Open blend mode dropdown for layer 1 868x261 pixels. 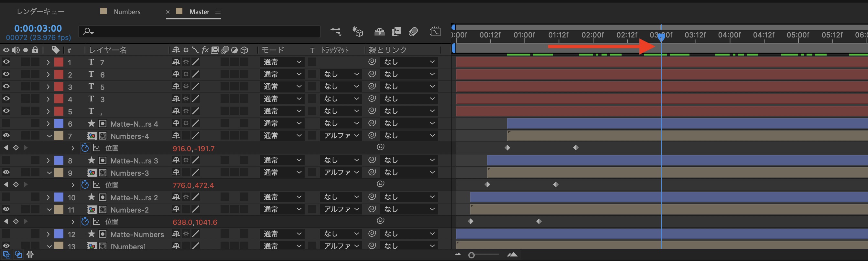(x=282, y=62)
